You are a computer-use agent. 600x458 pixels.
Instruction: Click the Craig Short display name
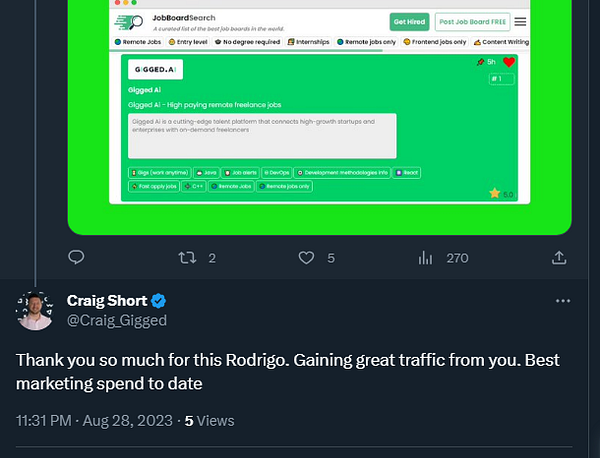pyautogui.click(x=107, y=301)
